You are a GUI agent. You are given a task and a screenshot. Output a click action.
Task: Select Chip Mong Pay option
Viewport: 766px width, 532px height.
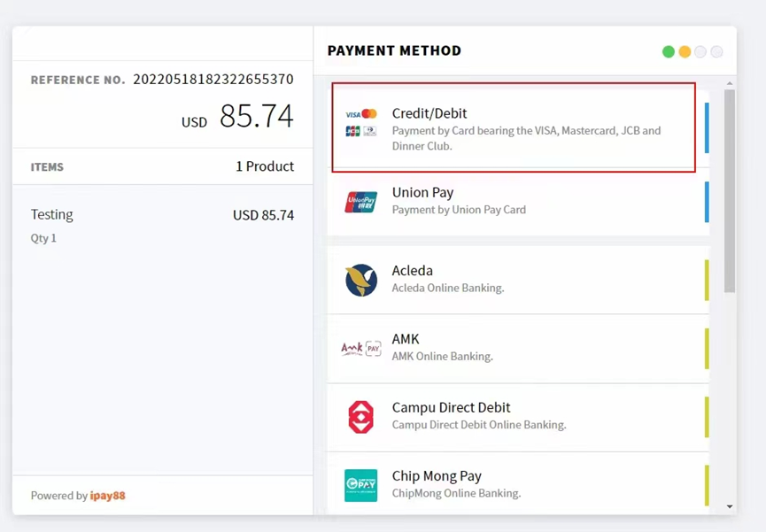tap(518, 483)
